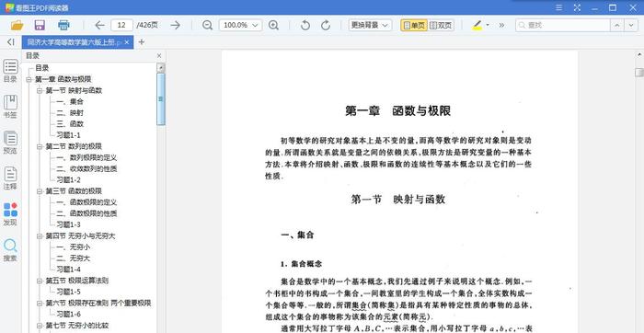Focus the page number input field

pos(121,25)
